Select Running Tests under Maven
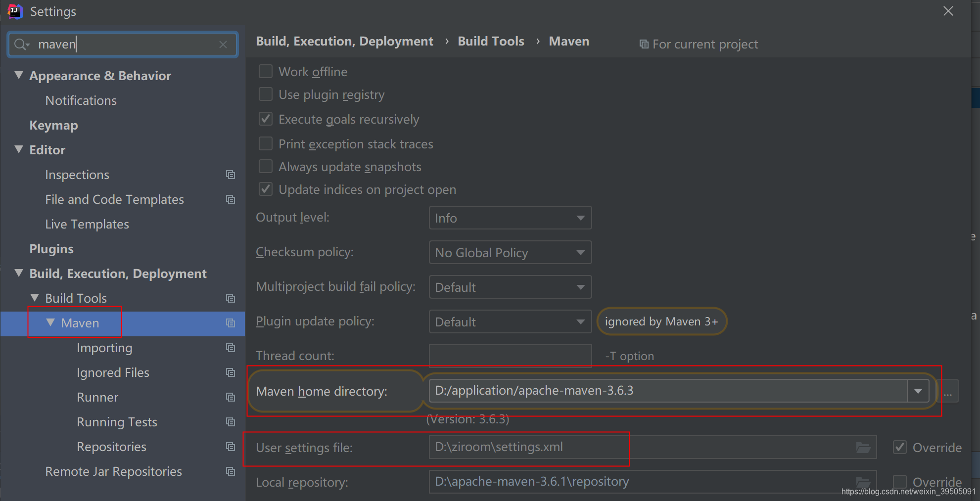 pyautogui.click(x=117, y=422)
